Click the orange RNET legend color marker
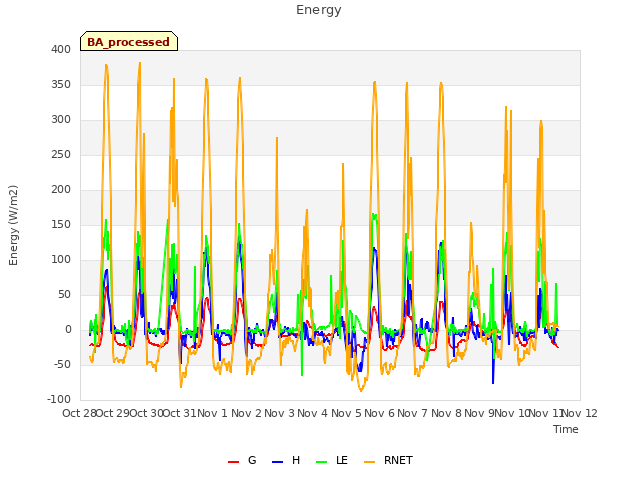Image resolution: width=640 pixels, height=480 pixels. (x=369, y=462)
